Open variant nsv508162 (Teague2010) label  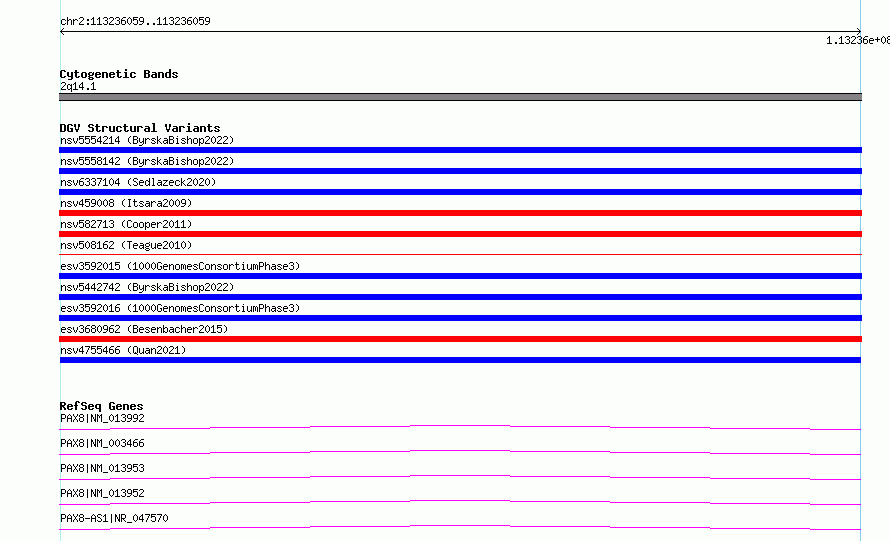point(126,245)
